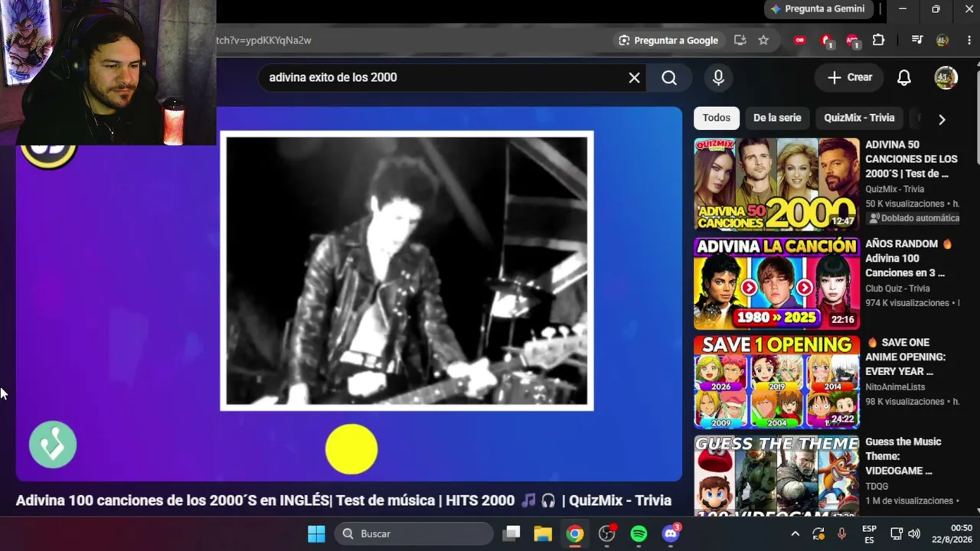Open 'ADIVINA 50 CANCIONES 2000' video thumbnail
This screenshot has height=551, width=980.
[x=776, y=184]
